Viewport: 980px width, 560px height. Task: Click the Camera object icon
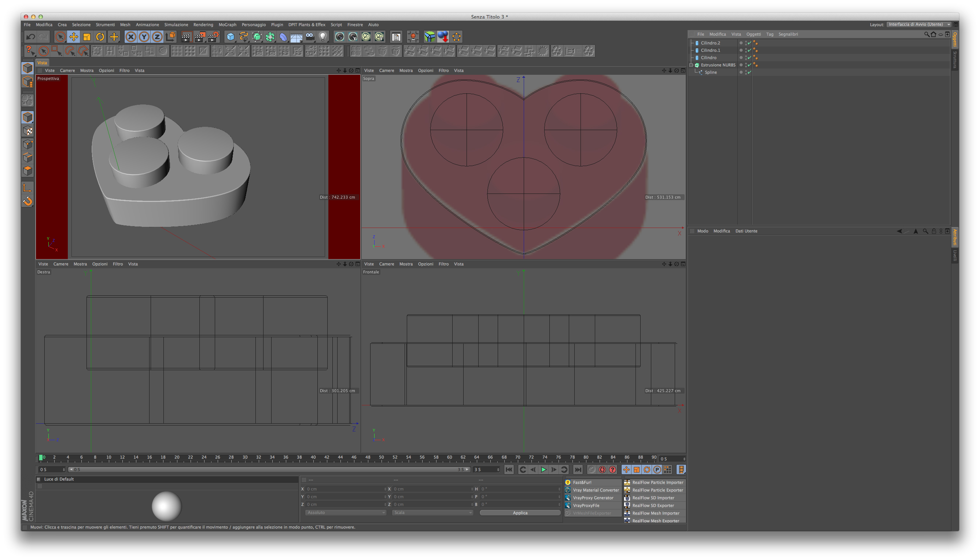tap(310, 37)
